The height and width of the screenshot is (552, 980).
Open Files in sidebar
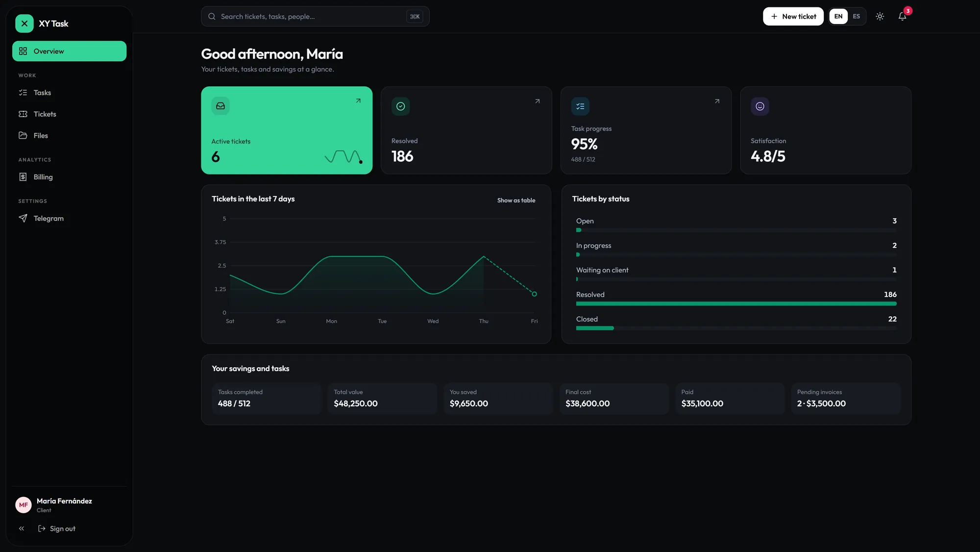(x=69, y=136)
